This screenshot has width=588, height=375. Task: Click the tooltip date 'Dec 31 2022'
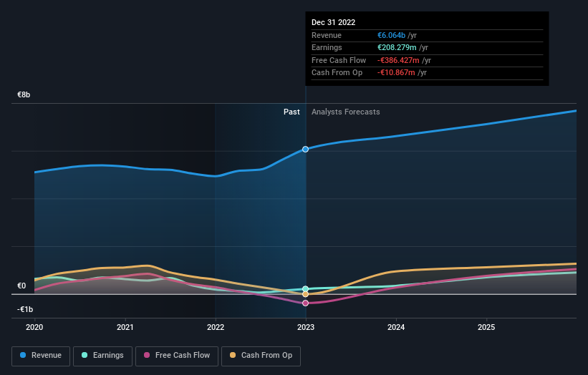[x=333, y=22]
